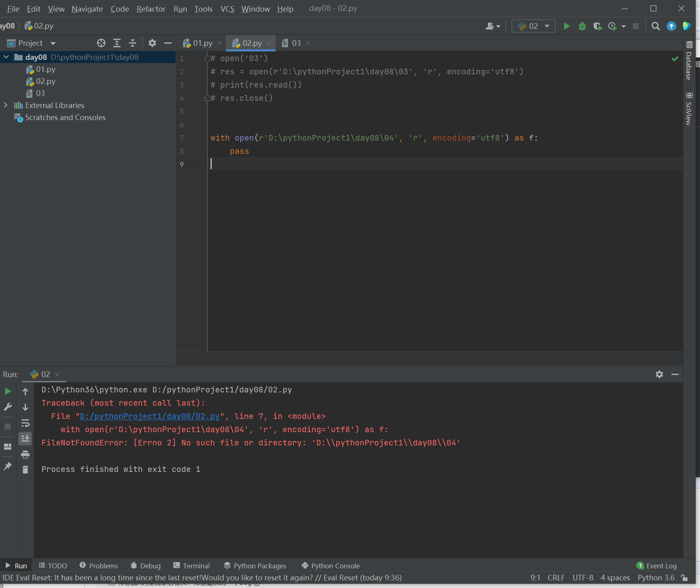Click the Python 3.6 interpreter status widget
Viewport: 700px width, 588px height.
(656, 578)
